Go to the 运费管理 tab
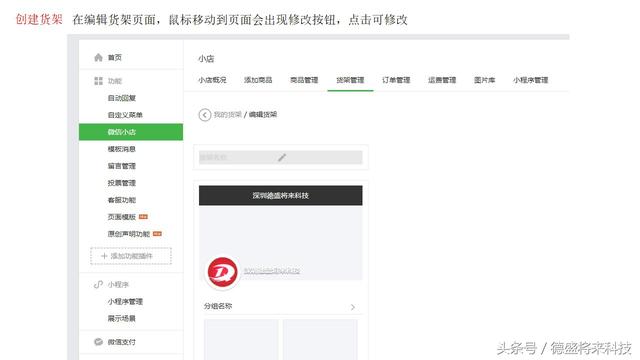This screenshot has height=360, width=640. [x=442, y=80]
